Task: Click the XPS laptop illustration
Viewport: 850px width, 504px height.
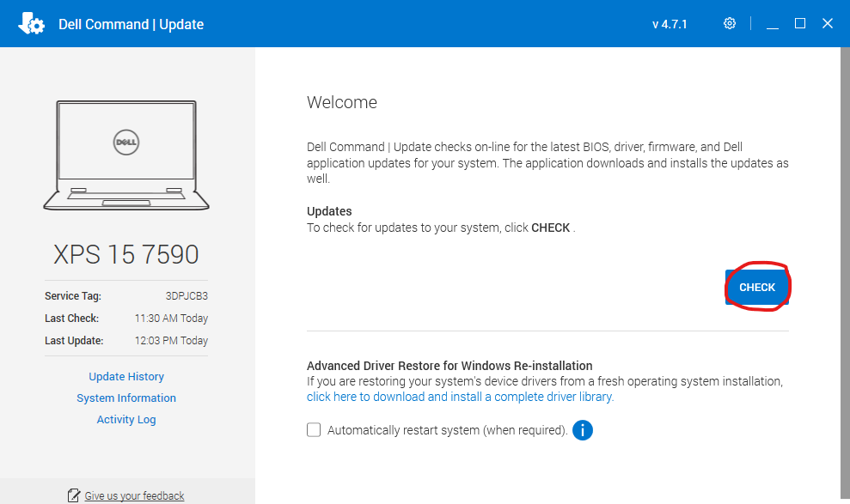Action: (125, 155)
